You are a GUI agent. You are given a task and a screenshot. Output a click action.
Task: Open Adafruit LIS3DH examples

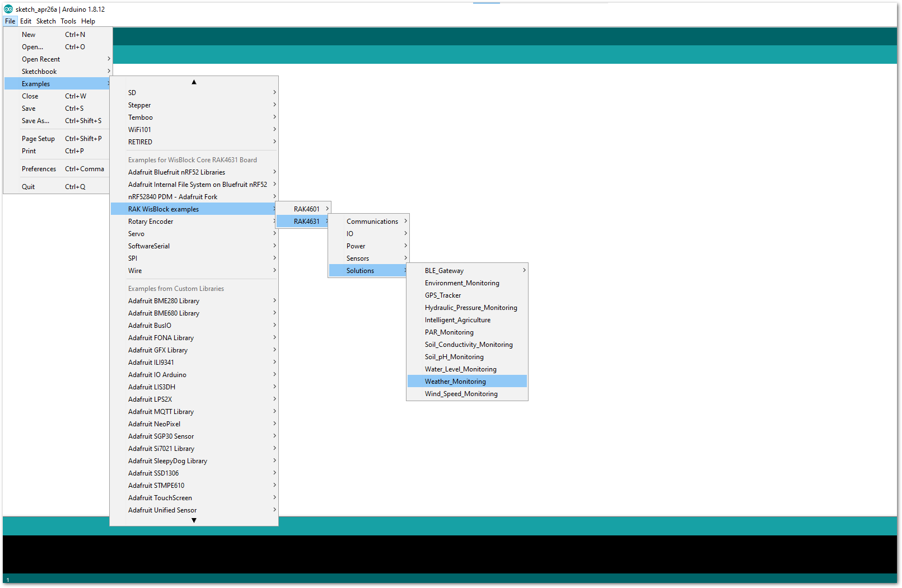point(194,387)
